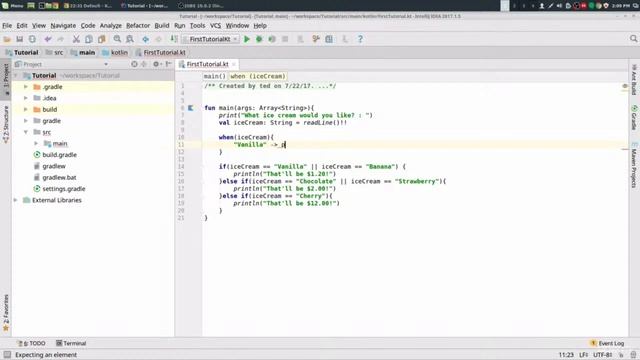This screenshot has height=360, width=640.
Task: Click the FirstTutorial.kt breadcrumb in navigation bar
Action: 160,52
